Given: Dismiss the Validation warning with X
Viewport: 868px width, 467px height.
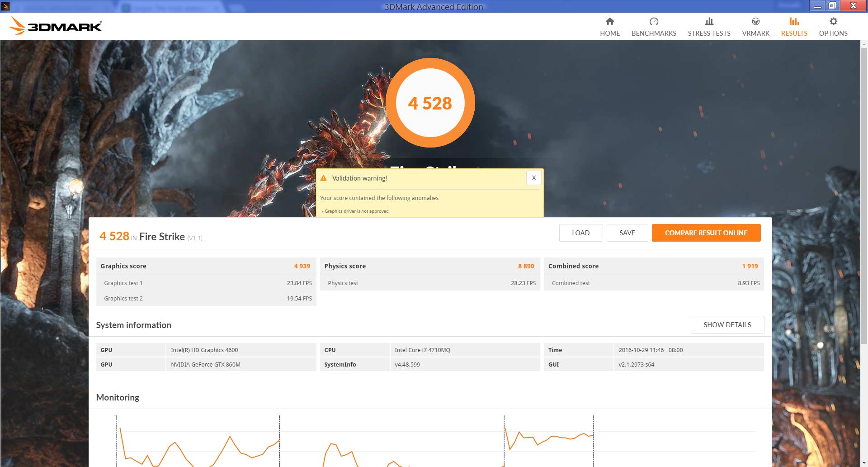Looking at the screenshot, I should pyautogui.click(x=534, y=178).
